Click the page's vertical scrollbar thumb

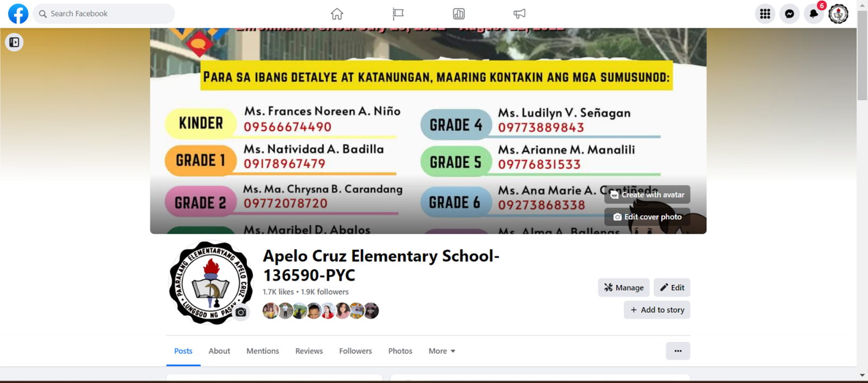pos(862,54)
